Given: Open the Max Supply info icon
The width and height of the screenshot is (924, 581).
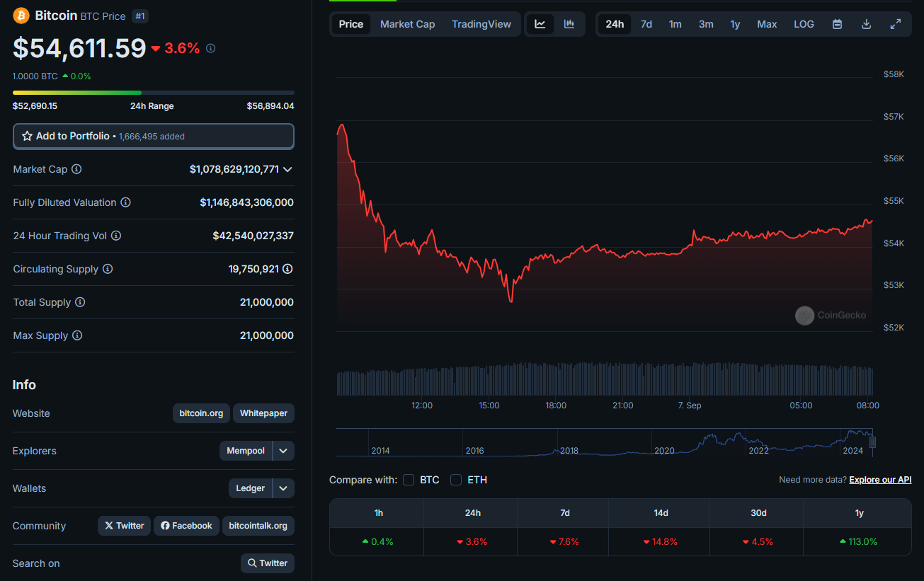Looking at the screenshot, I should coord(77,335).
